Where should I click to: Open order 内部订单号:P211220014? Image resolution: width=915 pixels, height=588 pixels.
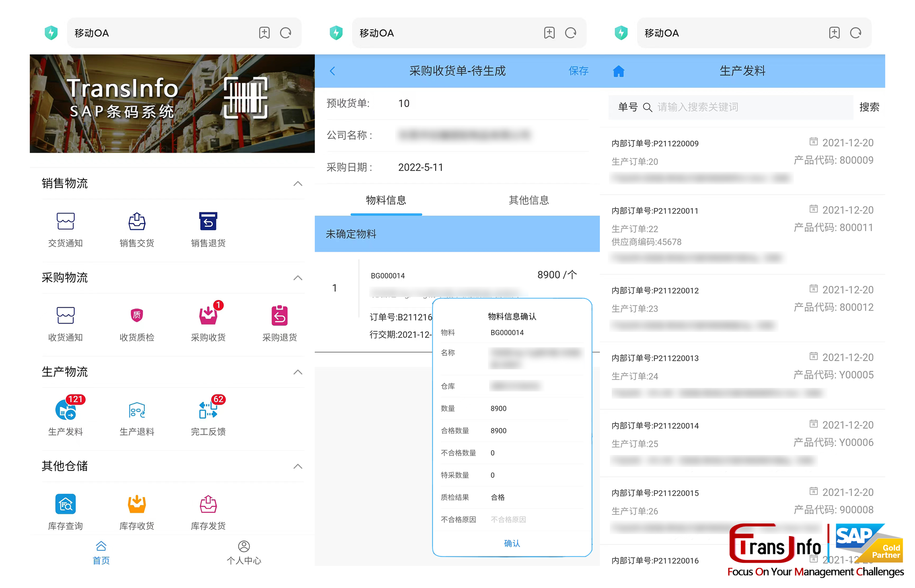coord(742,443)
